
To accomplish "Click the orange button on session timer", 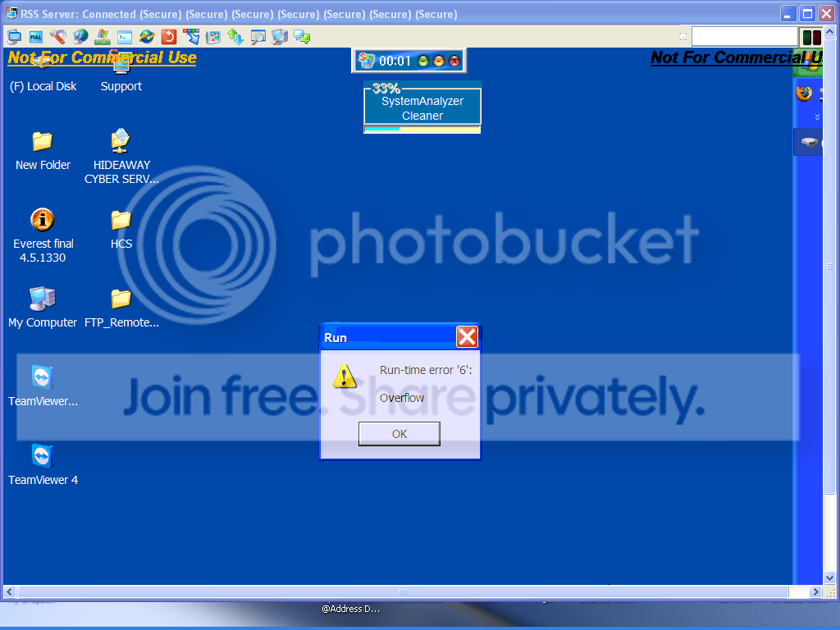I will tap(439, 61).
